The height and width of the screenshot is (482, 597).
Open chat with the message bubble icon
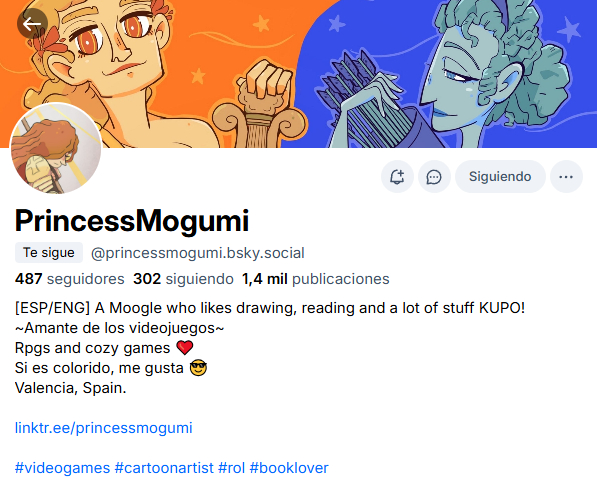(x=434, y=177)
